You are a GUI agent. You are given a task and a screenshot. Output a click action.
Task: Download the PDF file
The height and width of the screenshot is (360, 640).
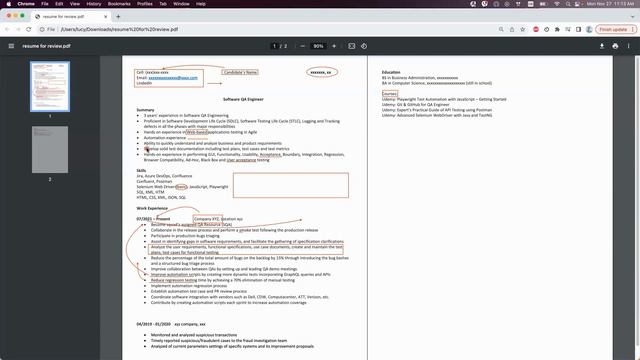point(602,46)
